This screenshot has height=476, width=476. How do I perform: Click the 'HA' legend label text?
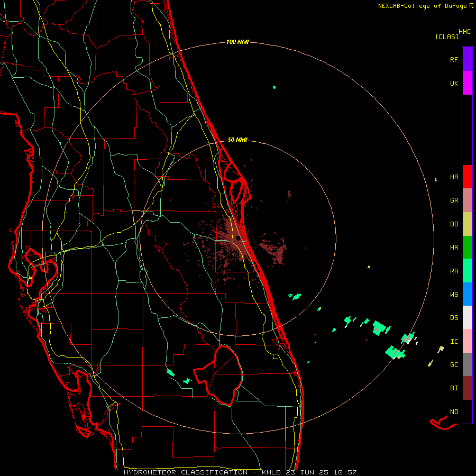[454, 177]
